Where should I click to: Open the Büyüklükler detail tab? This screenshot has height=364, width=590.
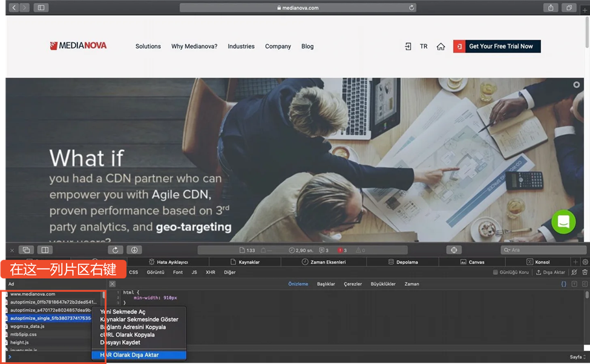tap(383, 284)
